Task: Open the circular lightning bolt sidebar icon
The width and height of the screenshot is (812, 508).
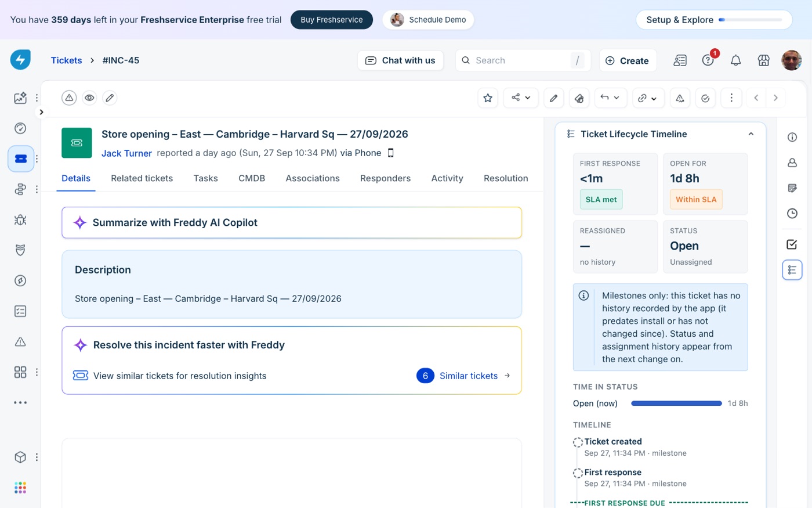Action: click(x=20, y=280)
